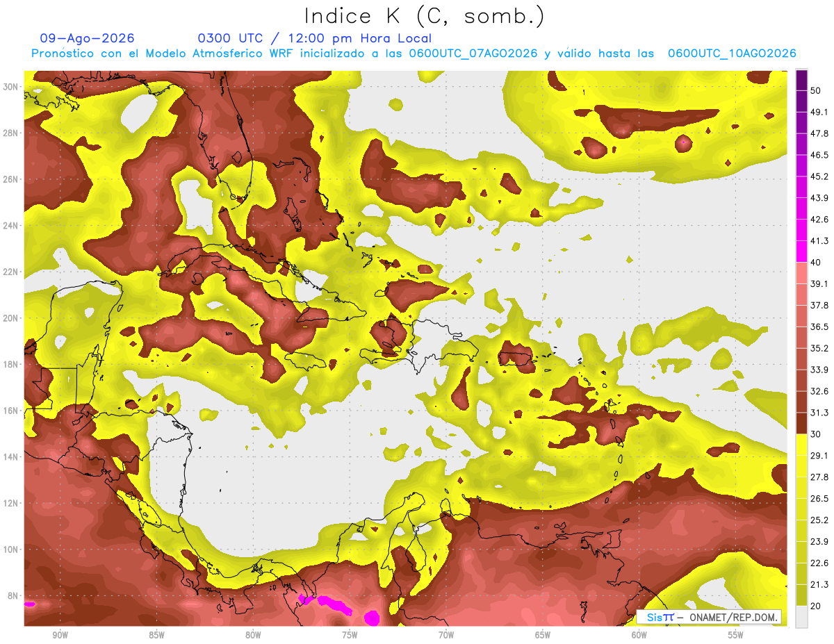
Task: Click the colorbar value "49.1"
Action: pos(819,112)
